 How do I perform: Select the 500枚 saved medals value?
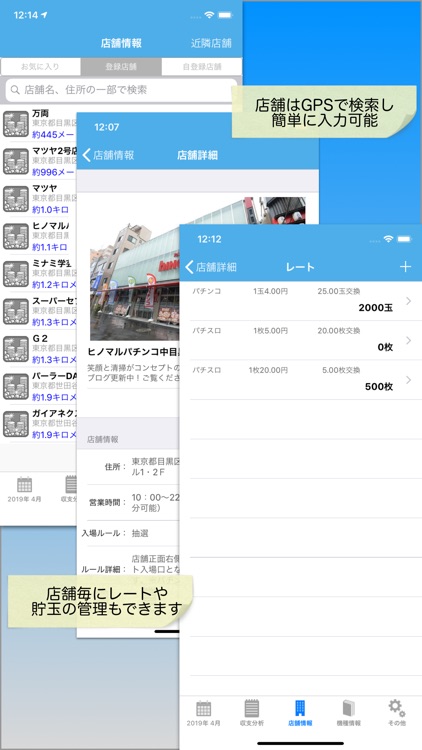tap(379, 386)
